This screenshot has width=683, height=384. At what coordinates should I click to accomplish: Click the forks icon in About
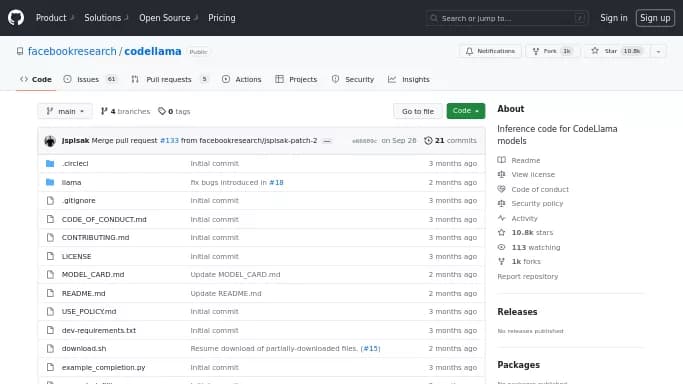[x=501, y=262]
